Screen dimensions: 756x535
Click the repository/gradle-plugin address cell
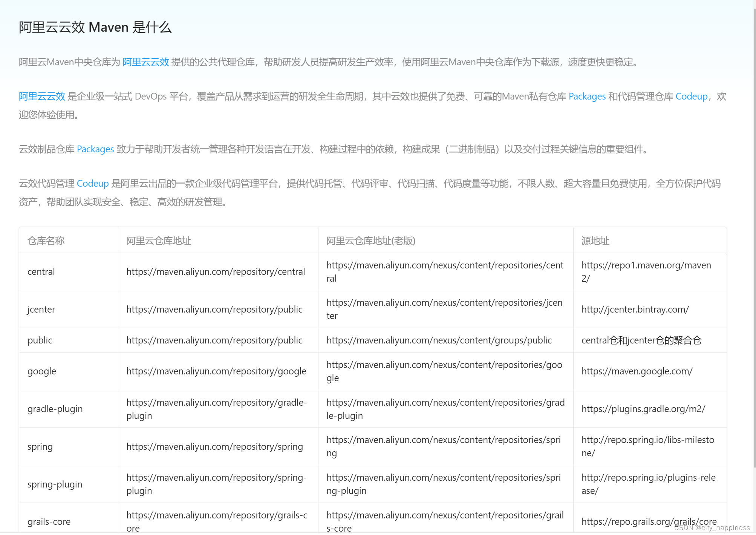[217, 409]
